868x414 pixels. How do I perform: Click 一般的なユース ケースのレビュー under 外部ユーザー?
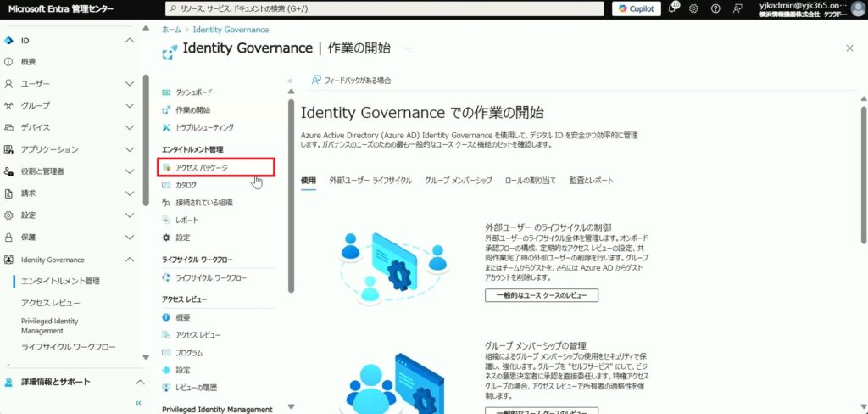click(542, 295)
